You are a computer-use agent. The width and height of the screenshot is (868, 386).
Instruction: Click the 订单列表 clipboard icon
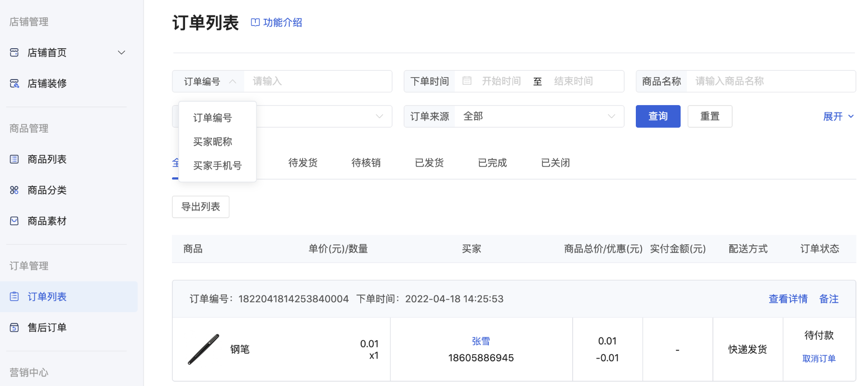pos(14,296)
